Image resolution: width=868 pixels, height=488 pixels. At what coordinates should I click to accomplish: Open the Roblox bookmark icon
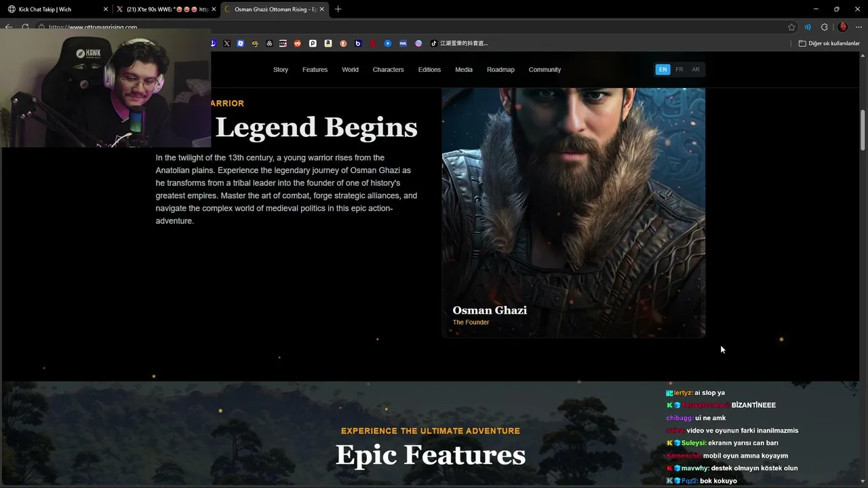click(x=241, y=43)
